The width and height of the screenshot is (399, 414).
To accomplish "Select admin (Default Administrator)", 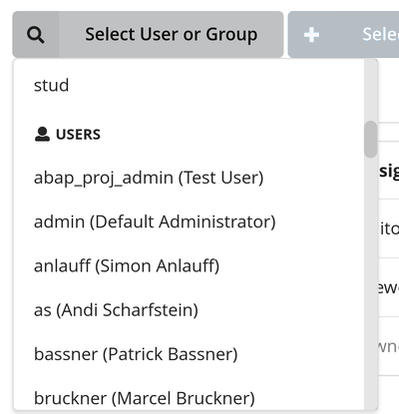I will [189, 222].
